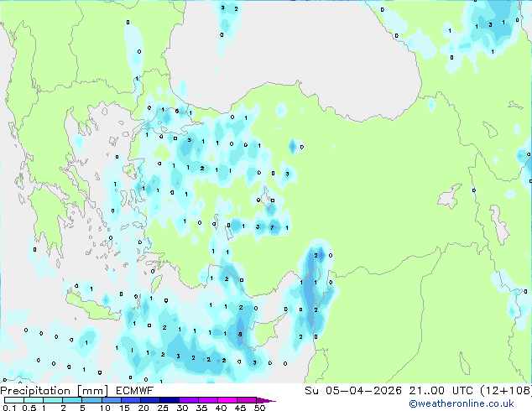Click the legend tick label "0.5"

point(29,408)
